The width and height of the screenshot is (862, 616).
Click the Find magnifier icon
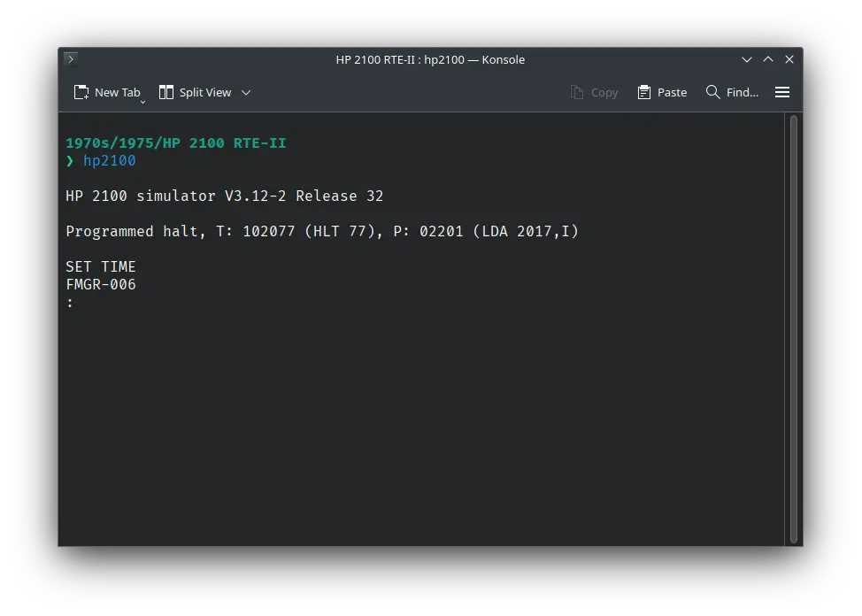(712, 92)
